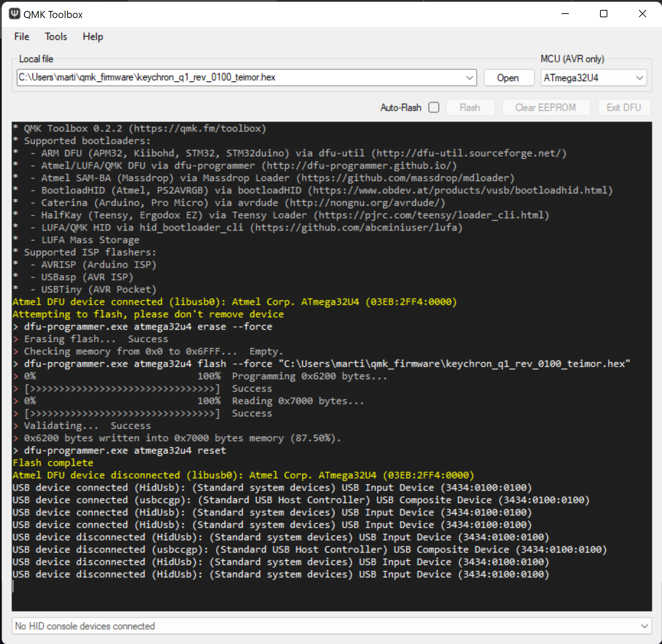Screen dimensions: 662x644
Task: Click the Flash button
Action: click(470, 107)
